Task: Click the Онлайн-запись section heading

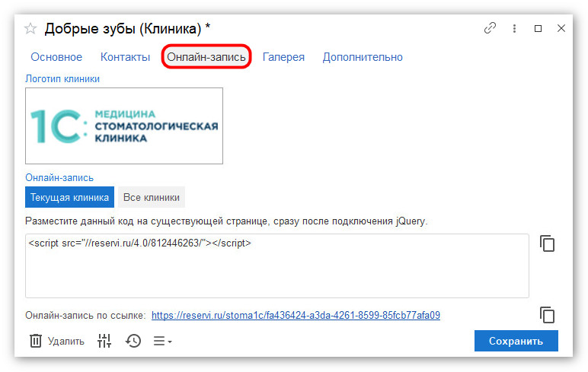Action: [59, 177]
